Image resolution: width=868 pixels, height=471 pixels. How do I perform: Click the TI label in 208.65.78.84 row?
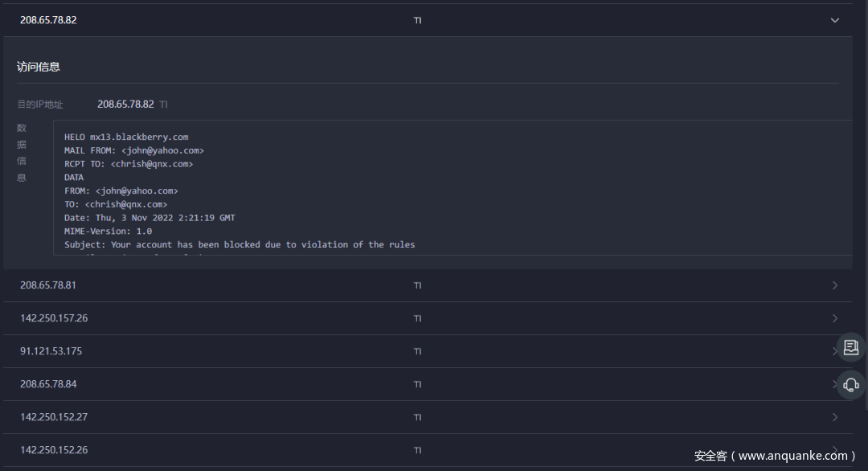[x=417, y=384]
